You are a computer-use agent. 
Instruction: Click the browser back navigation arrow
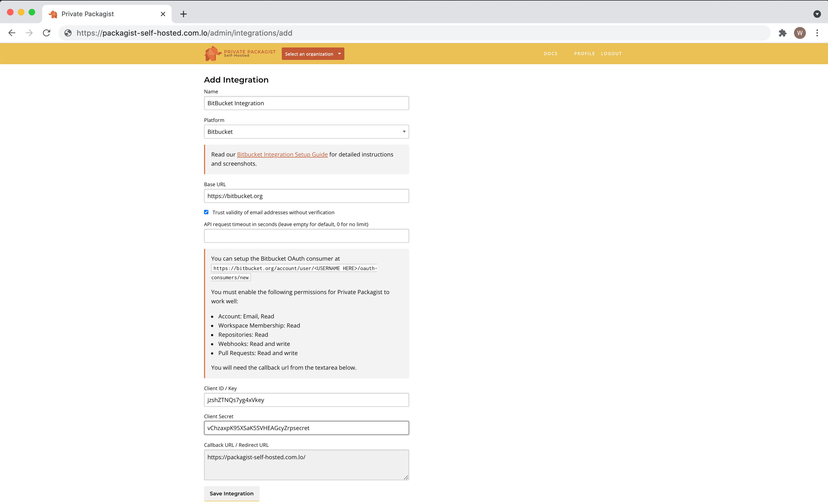click(12, 33)
